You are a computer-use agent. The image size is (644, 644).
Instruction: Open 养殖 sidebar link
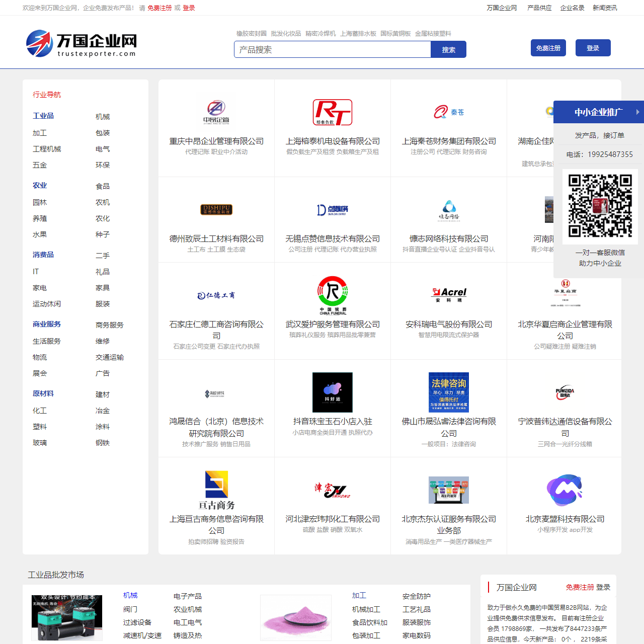point(40,218)
